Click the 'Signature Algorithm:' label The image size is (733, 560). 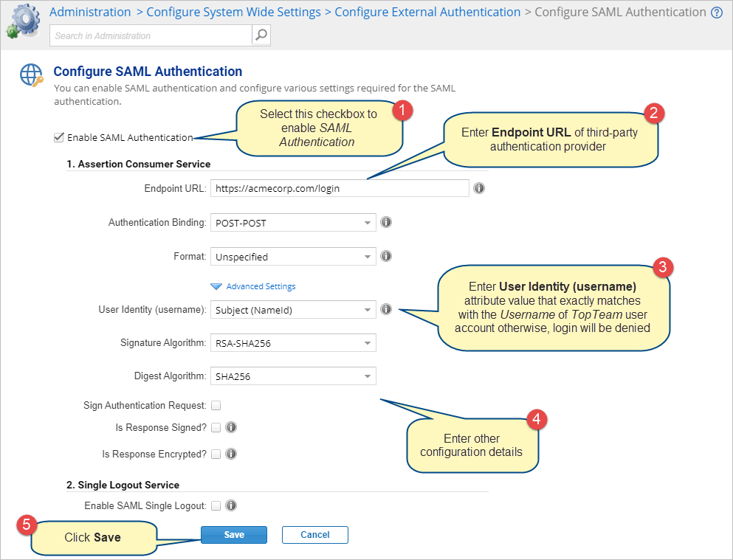[x=163, y=343]
